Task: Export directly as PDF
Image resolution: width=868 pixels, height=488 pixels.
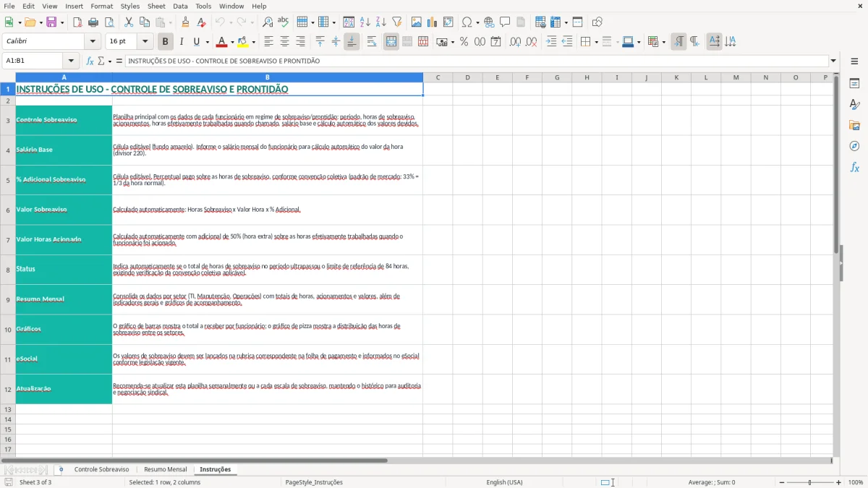Action: (x=77, y=22)
